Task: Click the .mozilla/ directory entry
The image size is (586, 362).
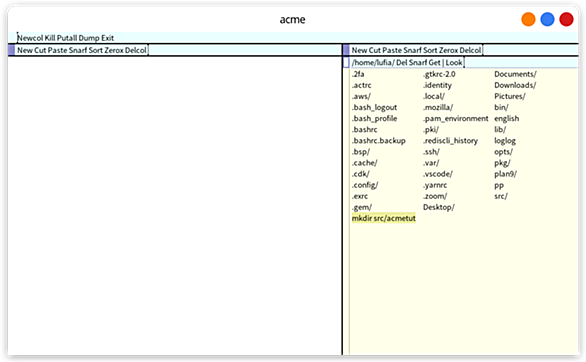Action: [x=438, y=107]
